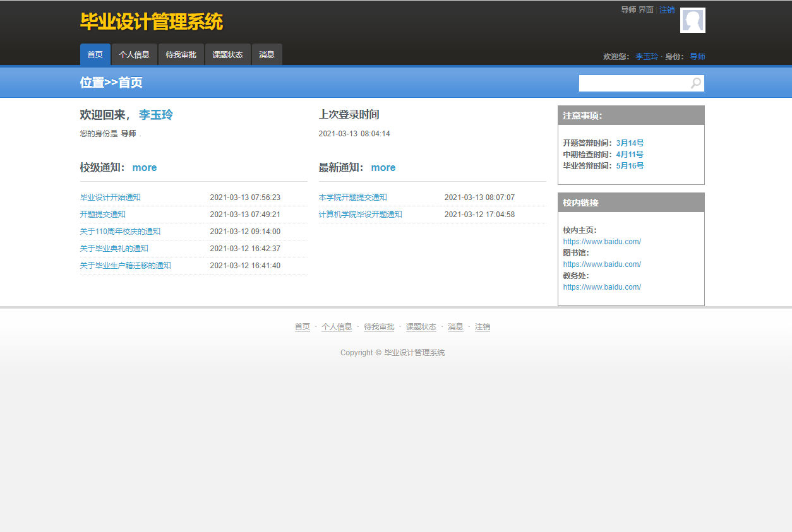Open more 校级通知 notices

(144, 168)
